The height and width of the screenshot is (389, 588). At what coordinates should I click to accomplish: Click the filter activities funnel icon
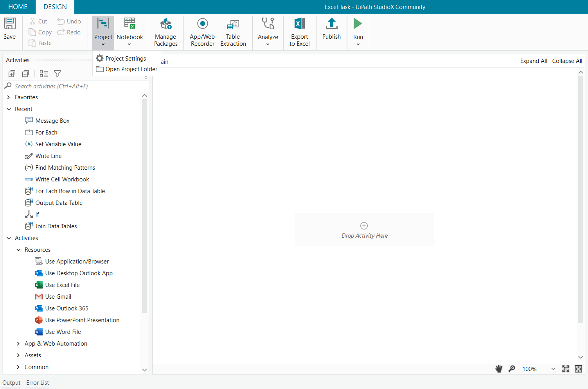[x=58, y=73]
